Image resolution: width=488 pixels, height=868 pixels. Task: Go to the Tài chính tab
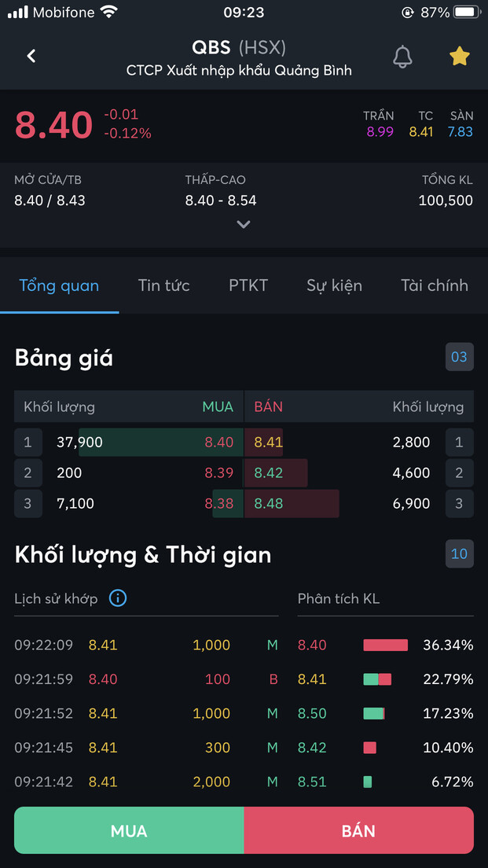434,285
